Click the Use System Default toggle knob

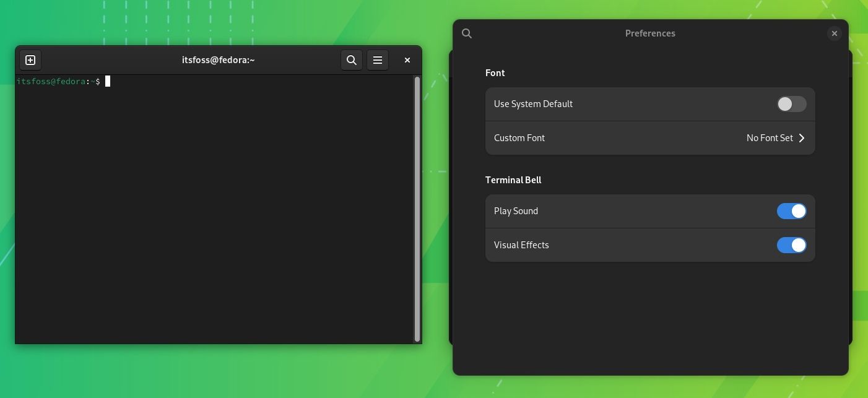[x=785, y=104]
